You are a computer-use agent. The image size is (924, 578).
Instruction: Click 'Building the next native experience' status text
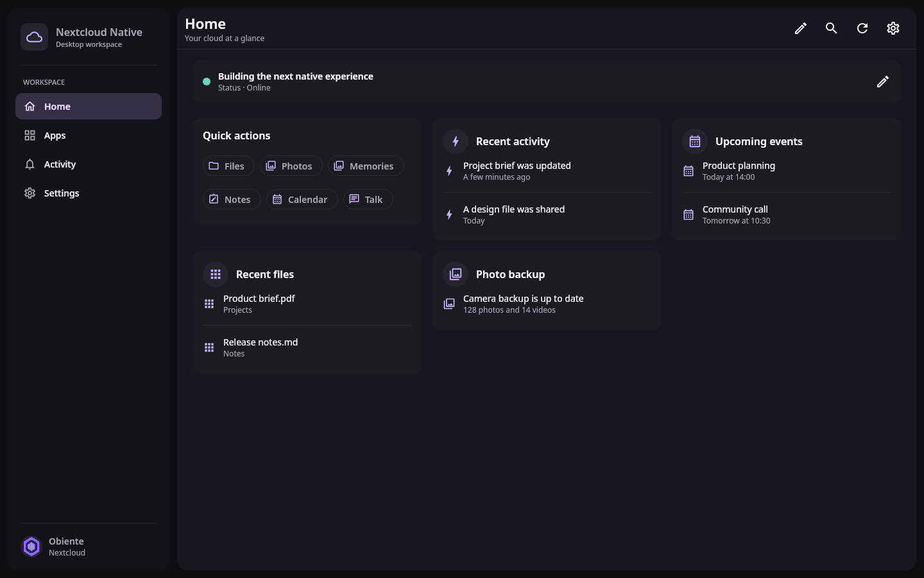pos(295,76)
